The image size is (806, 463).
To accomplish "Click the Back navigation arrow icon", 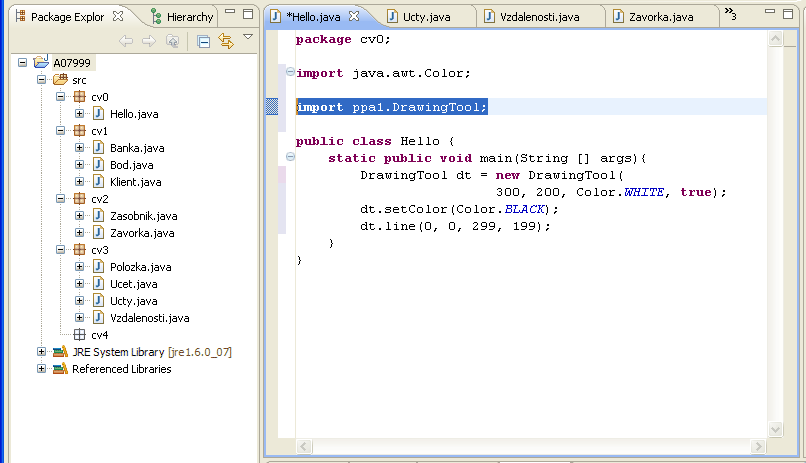I will coord(126,41).
